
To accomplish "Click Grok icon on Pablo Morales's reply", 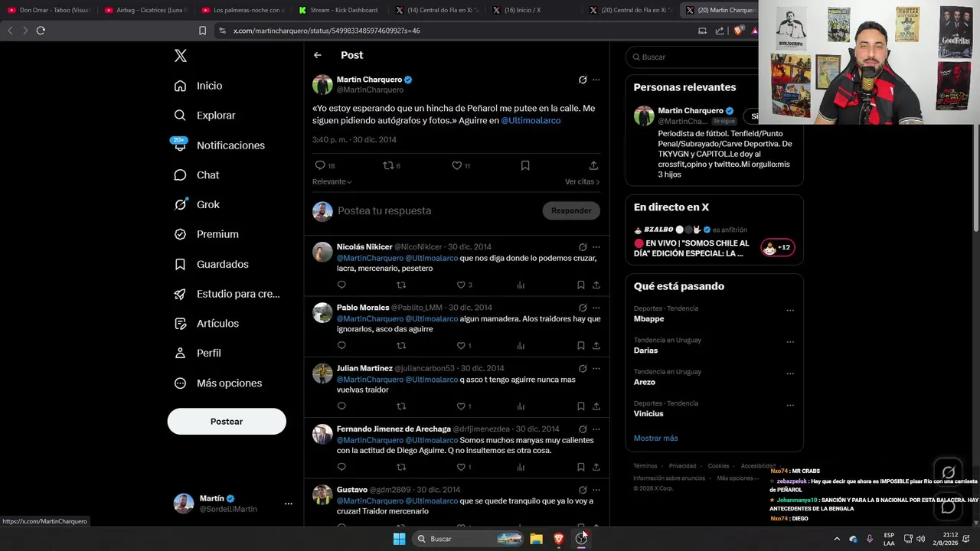I will click(583, 308).
